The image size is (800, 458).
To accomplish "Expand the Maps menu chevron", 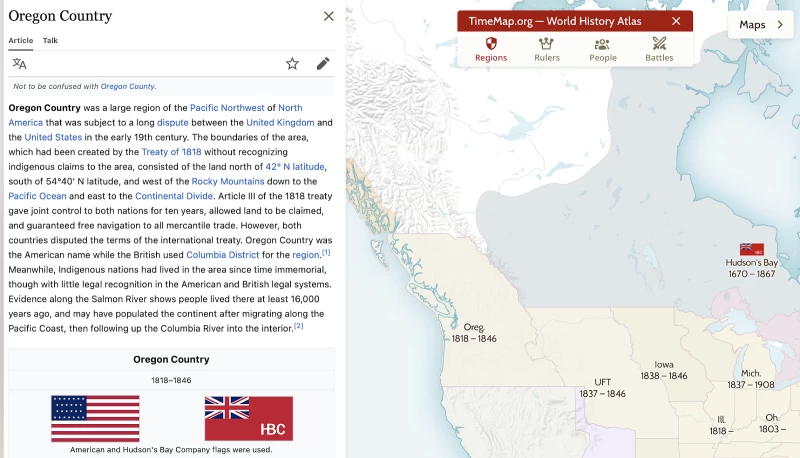I will [x=780, y=24].
